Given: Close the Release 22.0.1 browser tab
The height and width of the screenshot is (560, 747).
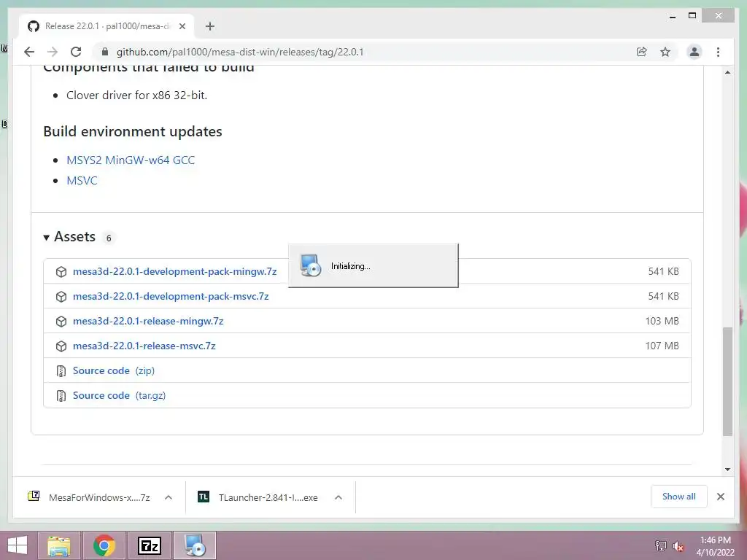Looking at the screenshot, I should [182, 26].
